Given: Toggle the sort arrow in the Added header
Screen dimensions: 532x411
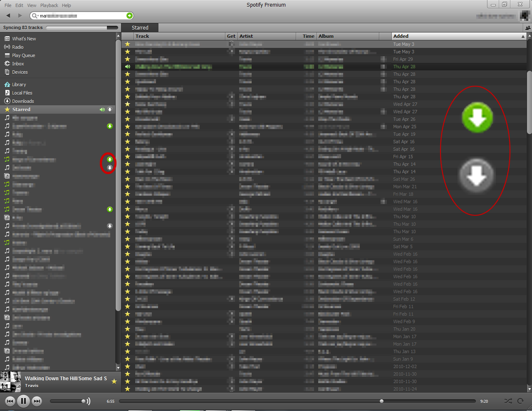Looking at the screenshot, I should tap(523, 37).
